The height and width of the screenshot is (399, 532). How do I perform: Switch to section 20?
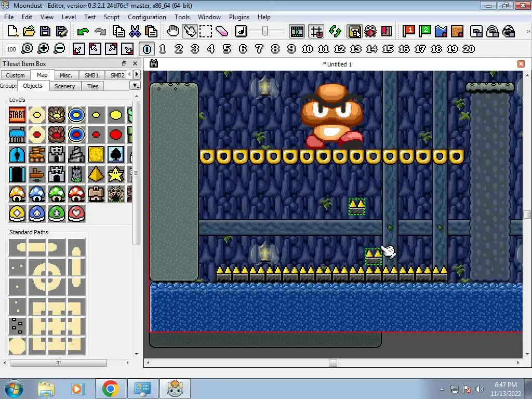pyautogui.click(x=469, y=49)
